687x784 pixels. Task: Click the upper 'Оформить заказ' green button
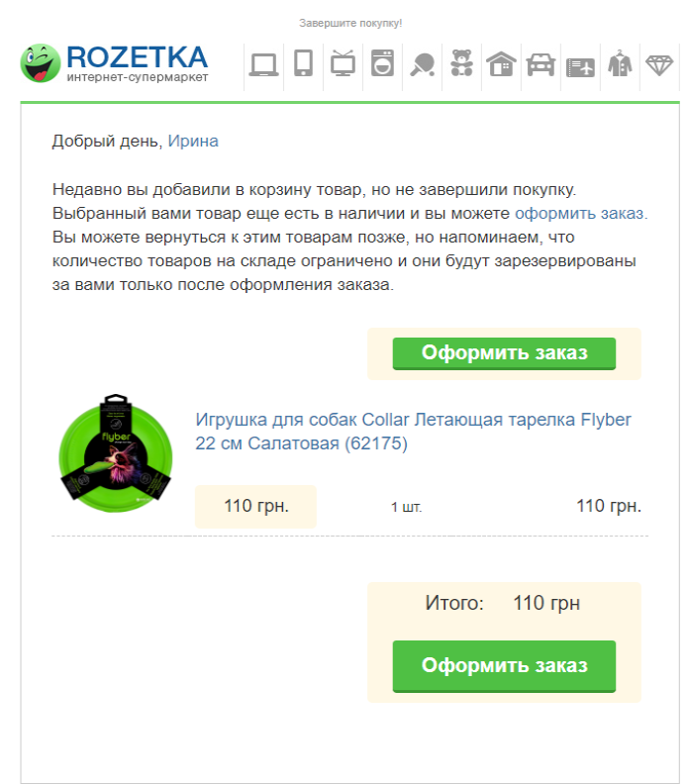[504, 353]
